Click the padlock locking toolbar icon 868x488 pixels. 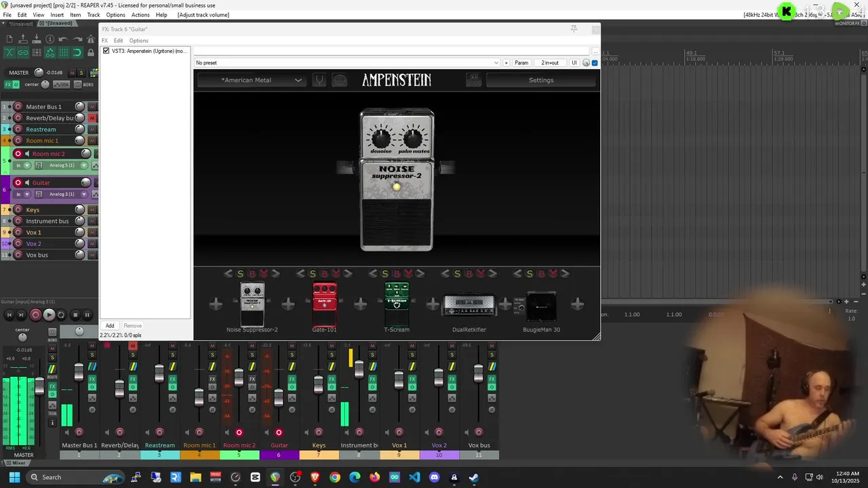[x=91, y=52]
